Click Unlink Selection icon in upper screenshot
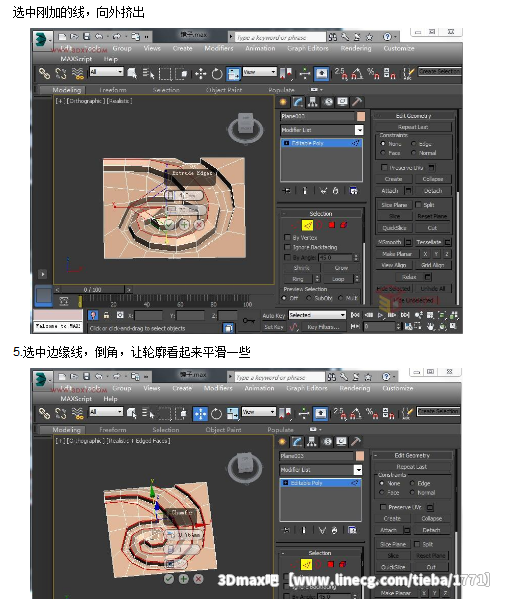The image size is (530, 599). [61, 73]
